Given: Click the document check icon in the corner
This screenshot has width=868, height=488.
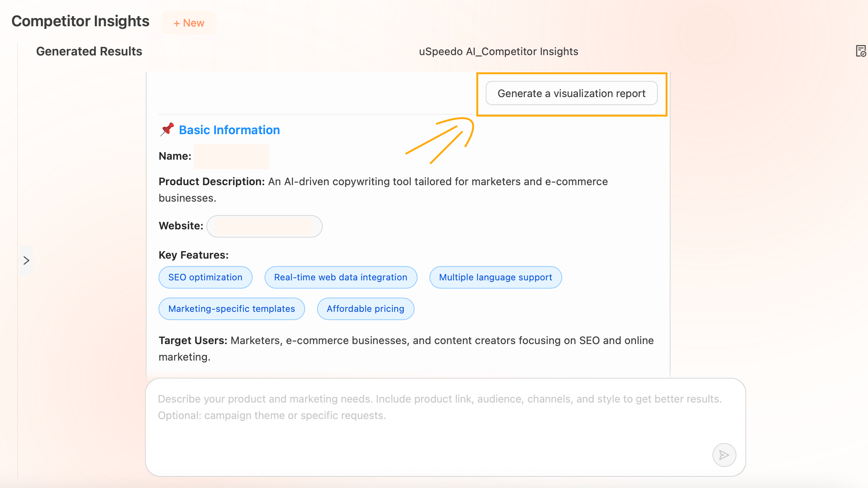Looking at the screenshot, I should [861, 51].
